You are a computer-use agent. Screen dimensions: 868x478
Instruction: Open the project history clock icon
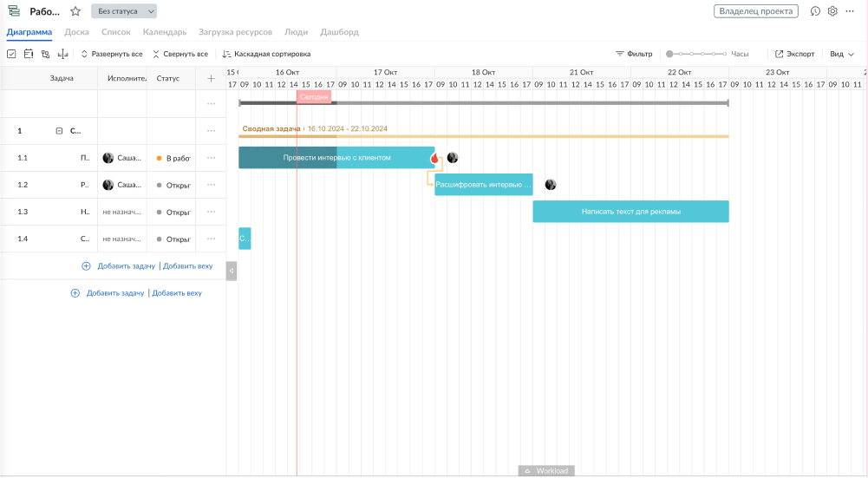[x=815, y=11]
